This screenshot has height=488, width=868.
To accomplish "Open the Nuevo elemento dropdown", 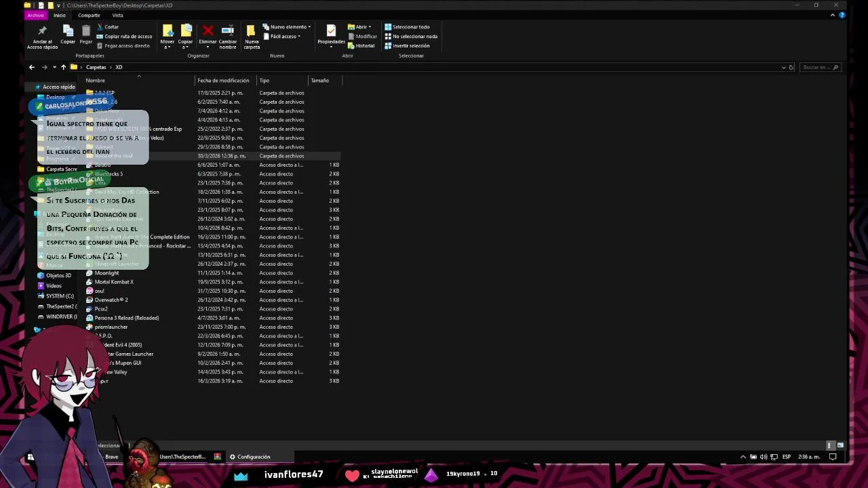I will (286, 27).
